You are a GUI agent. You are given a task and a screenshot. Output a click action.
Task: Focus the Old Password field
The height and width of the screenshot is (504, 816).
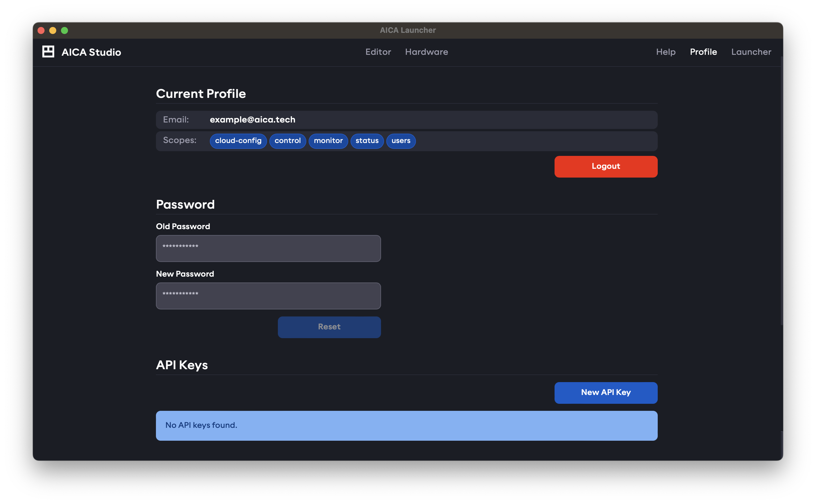[x=268, y=248]
